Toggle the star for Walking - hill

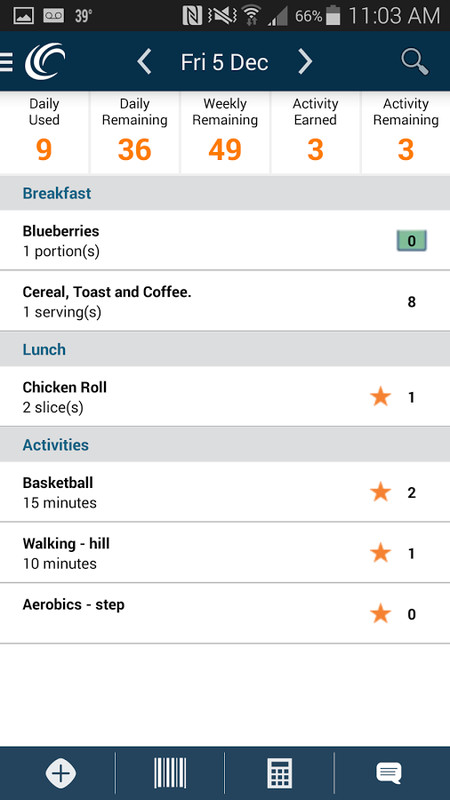coord(381,553)
